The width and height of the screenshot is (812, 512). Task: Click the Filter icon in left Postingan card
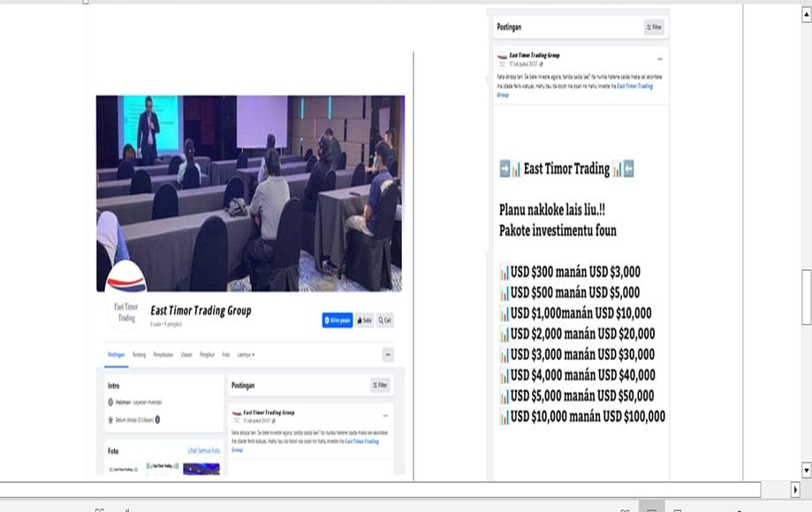(380, 385)
